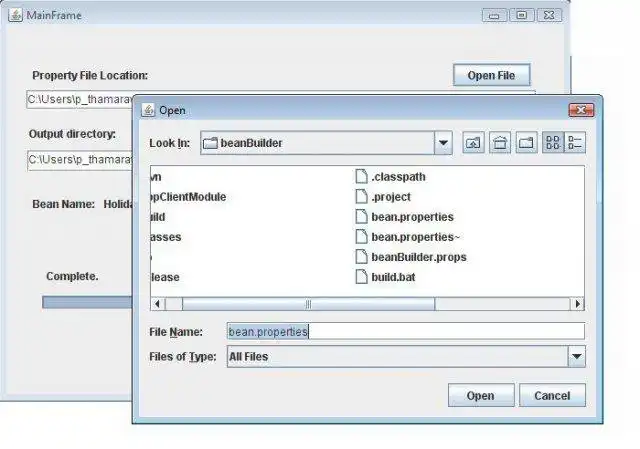Click Output directory path field in MainFrame
This screenshot has height=449, width=640.
pyautogui.click(x=80, y=160)
